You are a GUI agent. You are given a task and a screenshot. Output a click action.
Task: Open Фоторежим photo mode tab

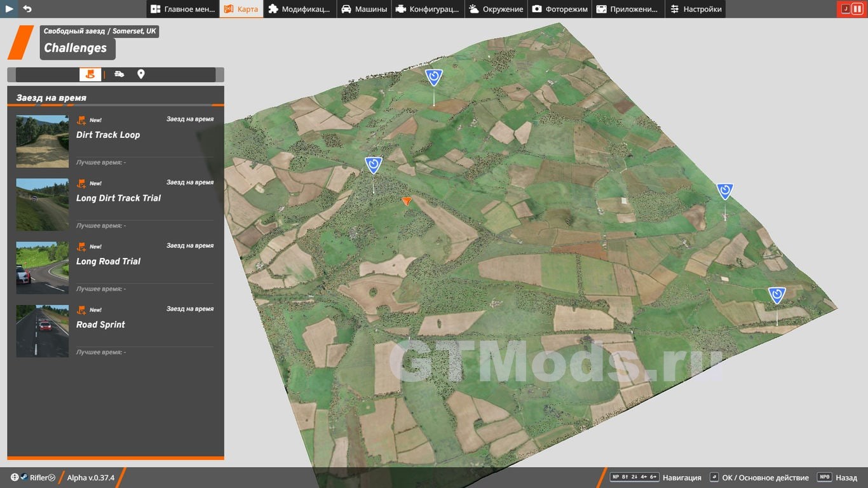point(559,9)
